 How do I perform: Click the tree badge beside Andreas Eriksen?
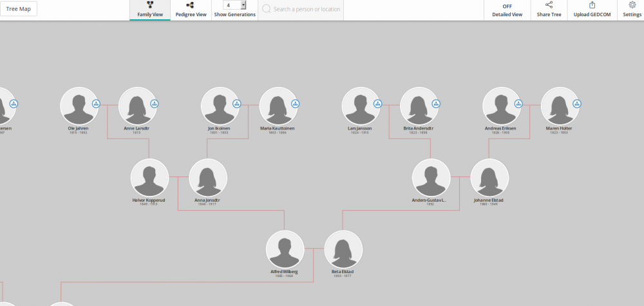518,104
